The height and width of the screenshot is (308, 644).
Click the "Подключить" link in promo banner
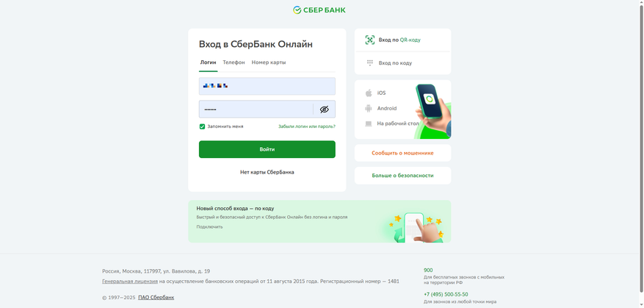(209, 227)
